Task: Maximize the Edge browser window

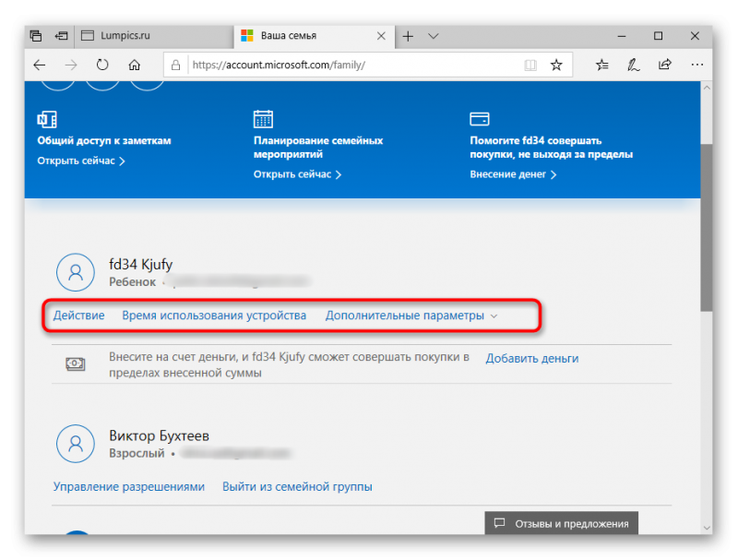Action: (658, 36)
